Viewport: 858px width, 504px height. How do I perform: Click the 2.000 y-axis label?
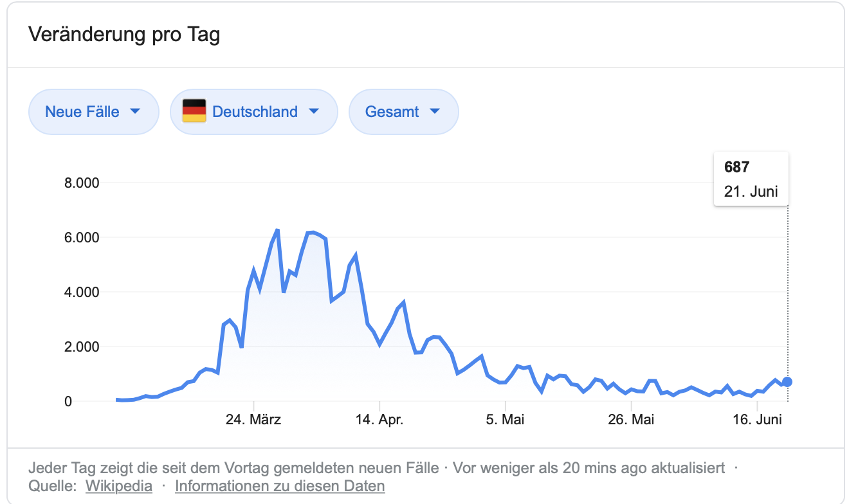point(82,347)
